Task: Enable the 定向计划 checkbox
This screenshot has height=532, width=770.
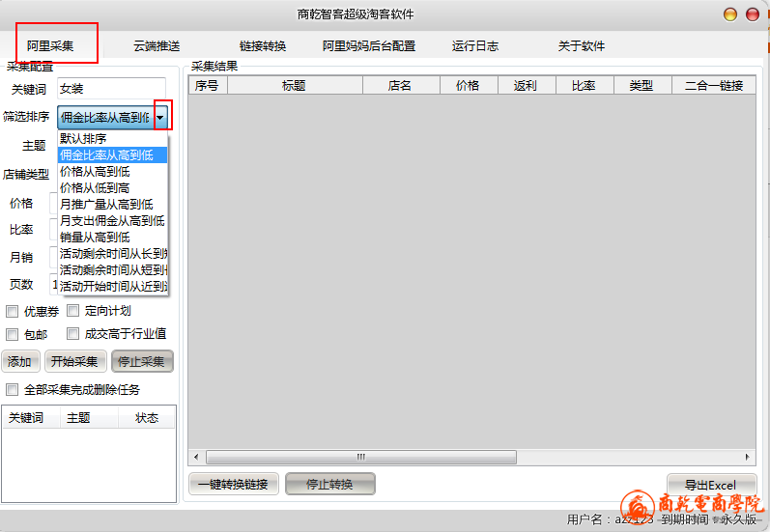Action: click(x=72, y=310)
